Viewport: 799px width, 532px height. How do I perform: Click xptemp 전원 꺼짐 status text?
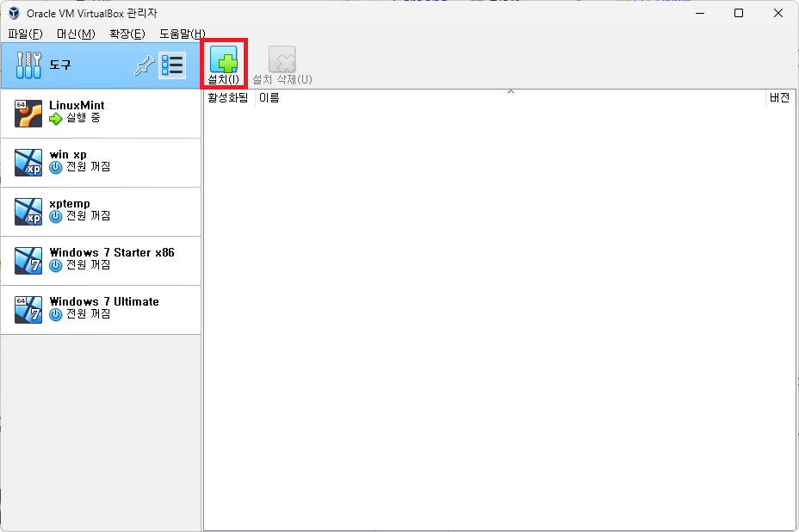(x=89, y=216)
